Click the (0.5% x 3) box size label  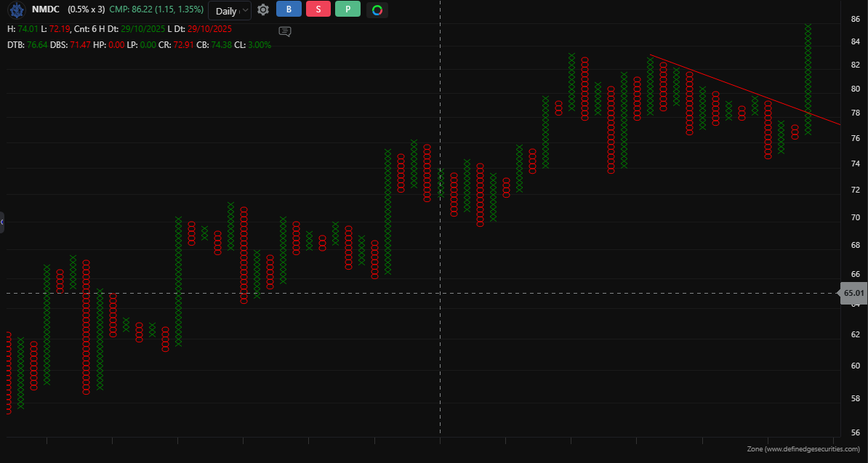(86, 10)
